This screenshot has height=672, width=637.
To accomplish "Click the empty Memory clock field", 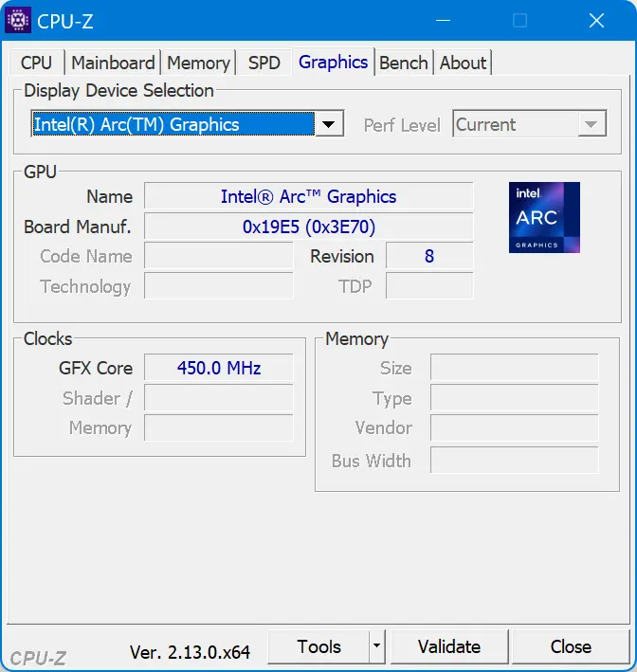I will point(219,427).
